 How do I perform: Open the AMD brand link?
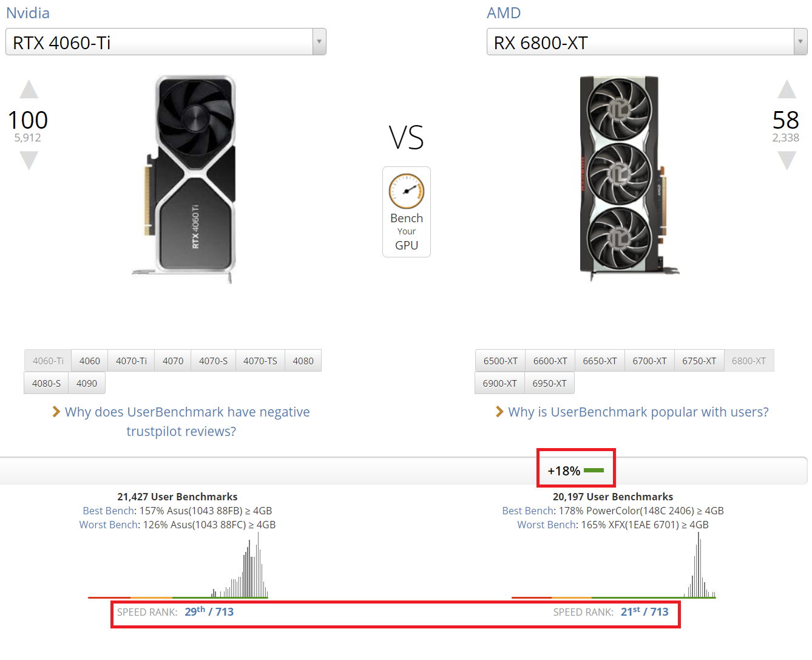pyautogui.click(x=504, y=13)
